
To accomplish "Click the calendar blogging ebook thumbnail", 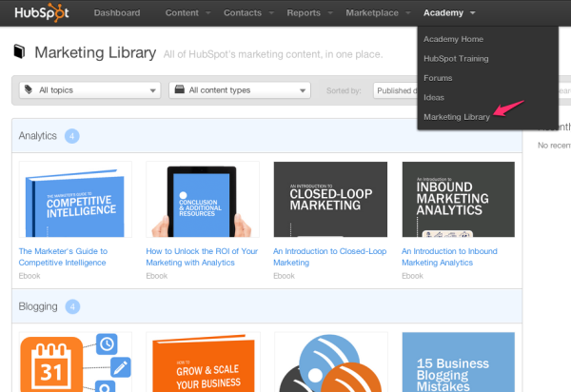I will click(75, 362).
